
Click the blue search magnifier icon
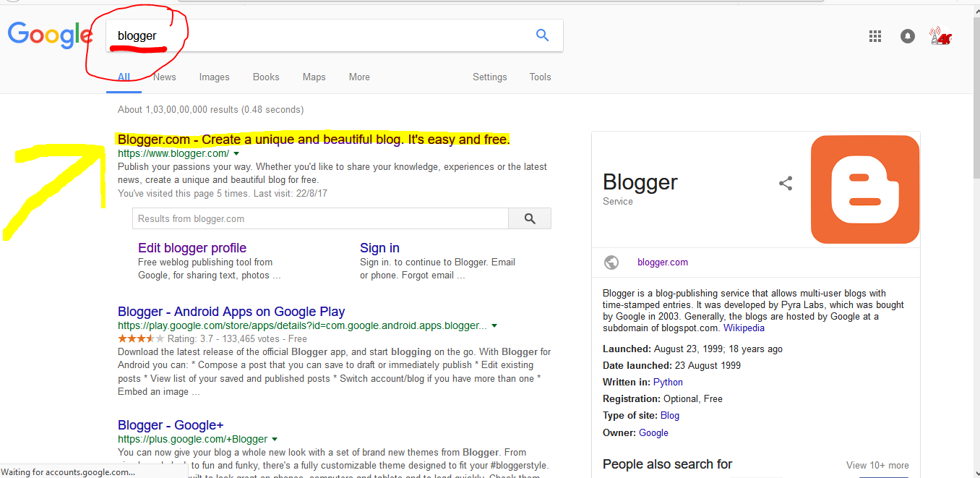pos(542,35)
